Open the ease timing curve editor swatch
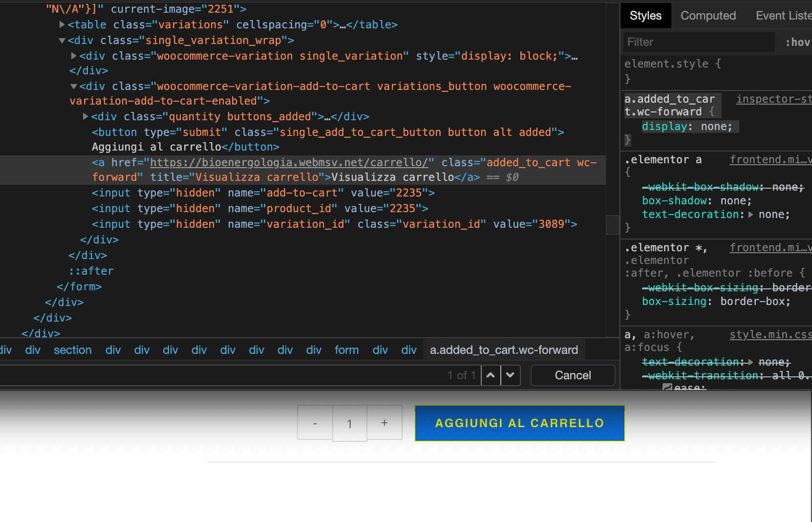 [667, 388]
